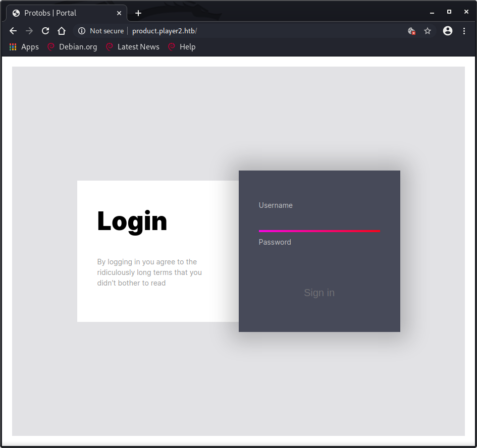Screen dimensions: 477x448
Task: Open the Chrome three-dot menu
Action: click(x=464, y=31)
